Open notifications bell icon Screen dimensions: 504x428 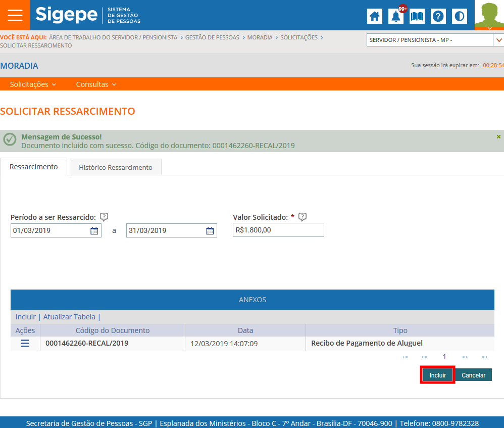click(396, 16)
